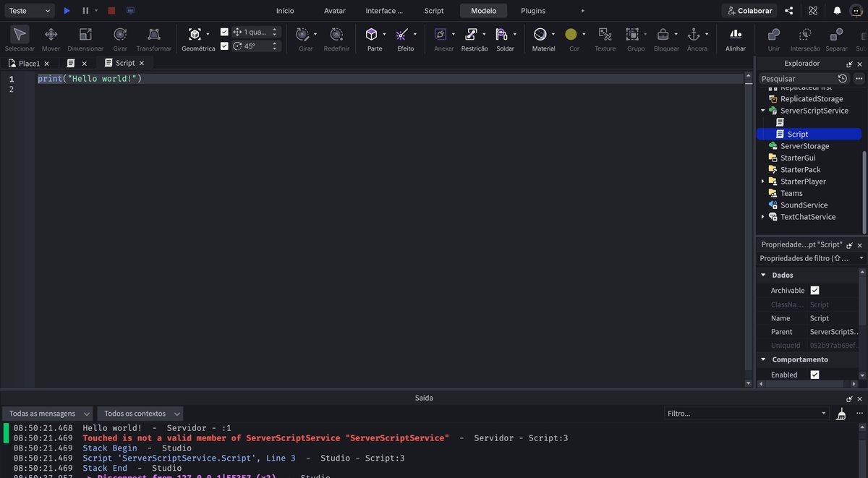Open the Teste mode dropdown
The image size is (868, 478).
(x=28, y=11)
